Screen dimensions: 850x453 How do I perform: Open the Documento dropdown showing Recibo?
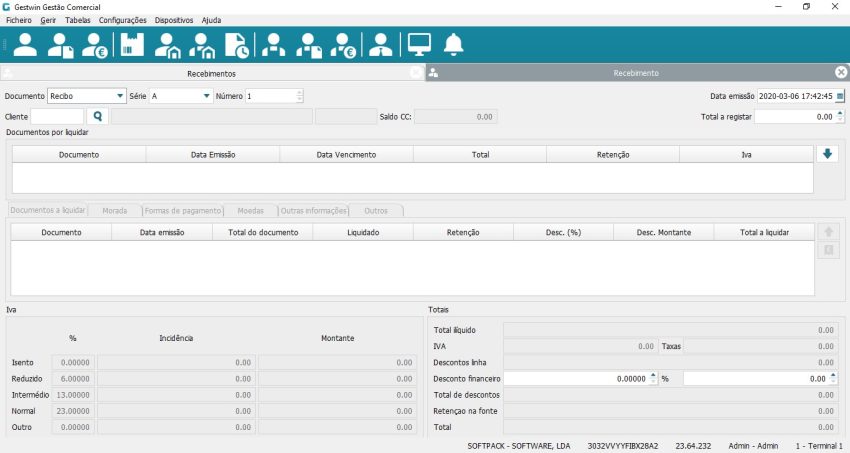click(x=120, y=96)
